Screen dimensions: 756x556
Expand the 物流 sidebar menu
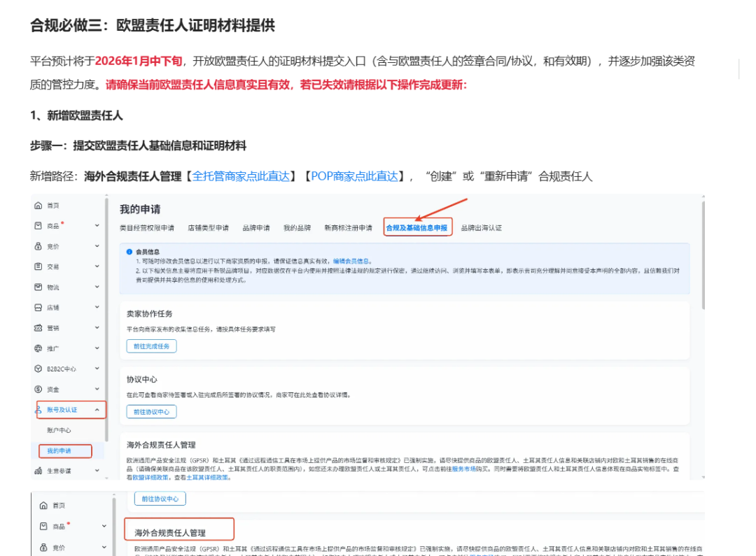[96, 286]
